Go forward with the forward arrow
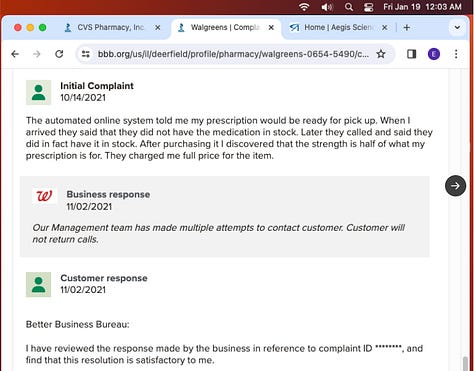The height and width of the screenshot is (371, 474). [37, 54]
